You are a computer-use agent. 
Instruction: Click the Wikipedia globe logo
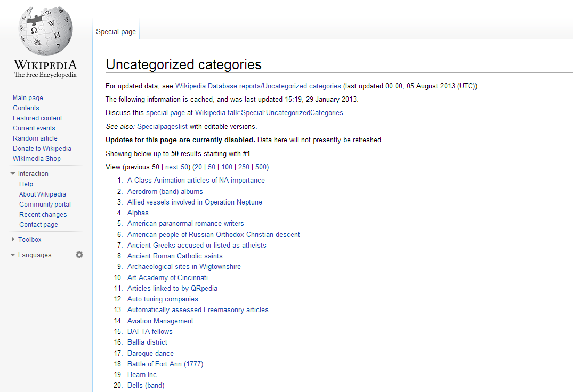pyautogui.click(x=45, y=31)
